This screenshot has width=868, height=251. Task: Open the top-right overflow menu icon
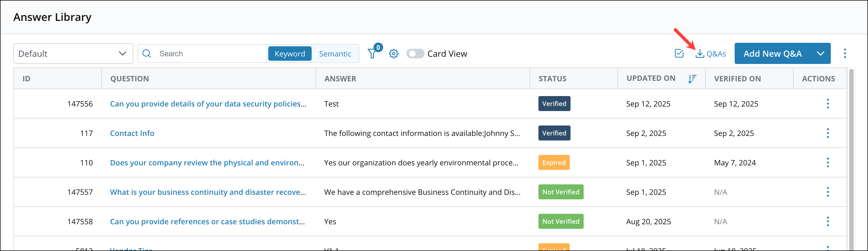pos(845,53)
